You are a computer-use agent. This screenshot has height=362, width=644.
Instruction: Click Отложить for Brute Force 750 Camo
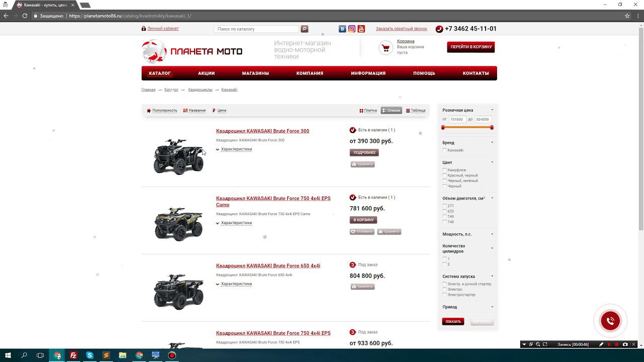tap(362, 232)
